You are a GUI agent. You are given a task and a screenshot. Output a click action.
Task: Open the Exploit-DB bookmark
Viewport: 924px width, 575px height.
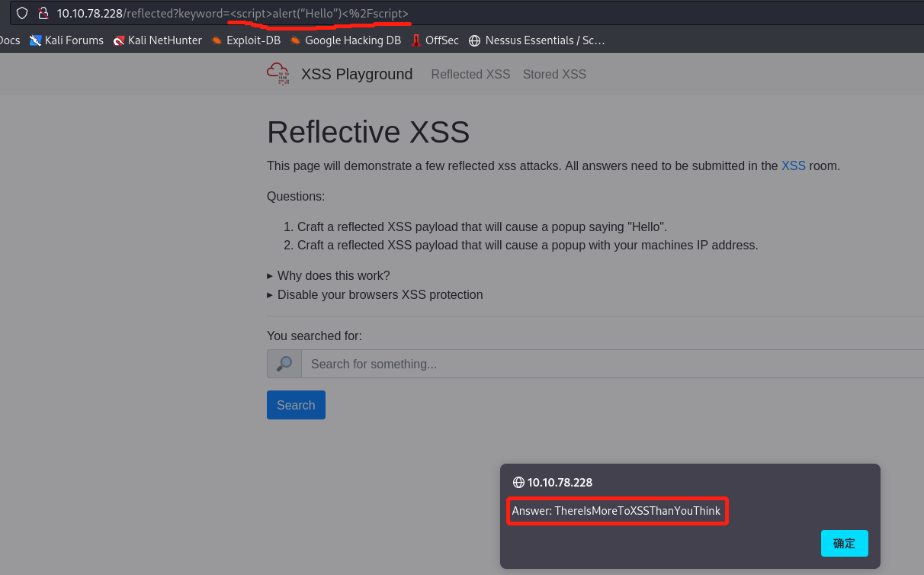pyautogui.click(x=245, y=40)
